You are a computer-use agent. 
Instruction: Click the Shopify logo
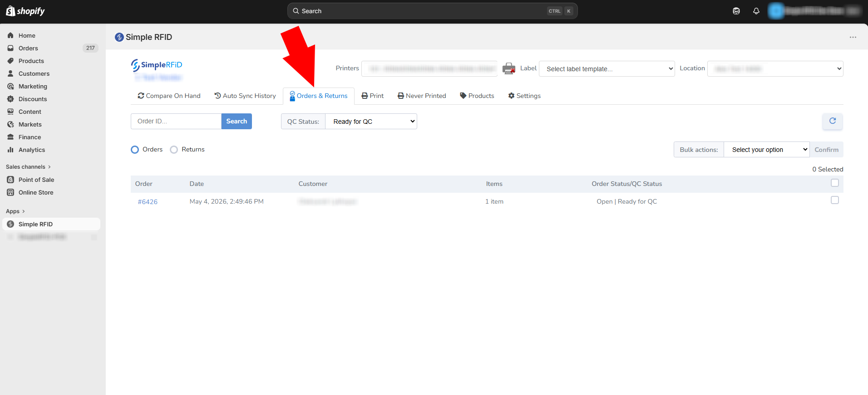coord(25,11)
